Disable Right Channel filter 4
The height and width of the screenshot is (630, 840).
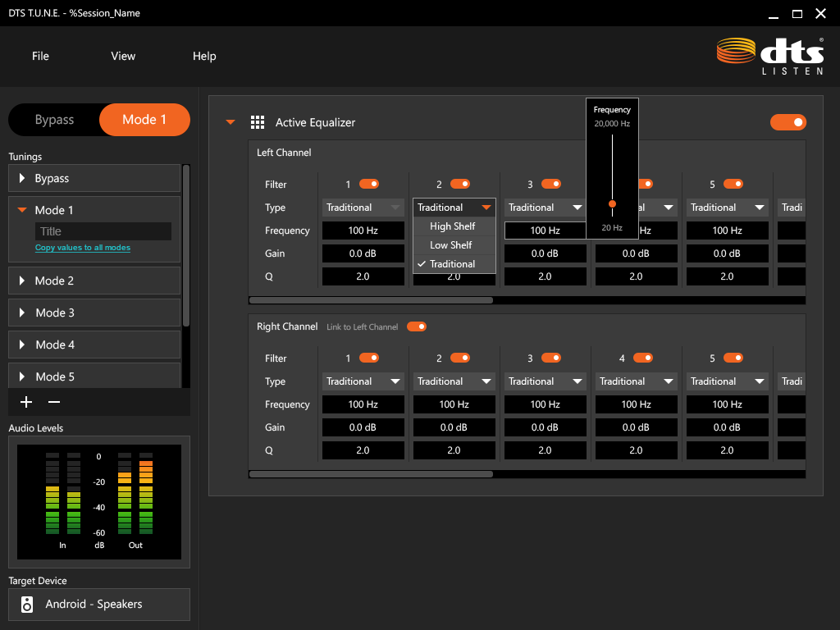(x=643, y=358)
